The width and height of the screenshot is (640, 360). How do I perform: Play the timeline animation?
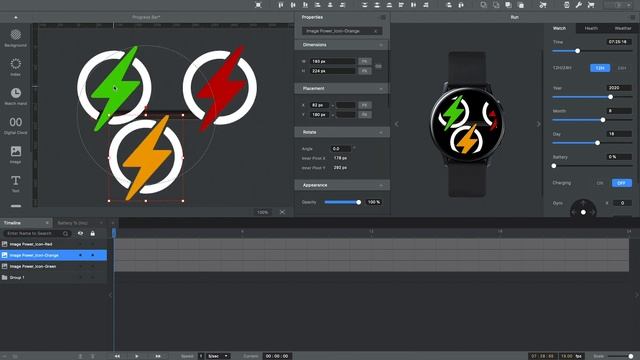[137, 356]
